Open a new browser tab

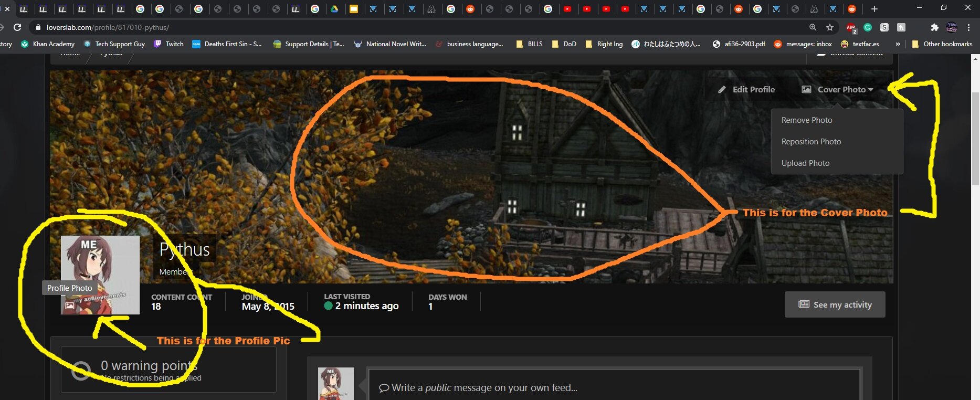[874, 9]
